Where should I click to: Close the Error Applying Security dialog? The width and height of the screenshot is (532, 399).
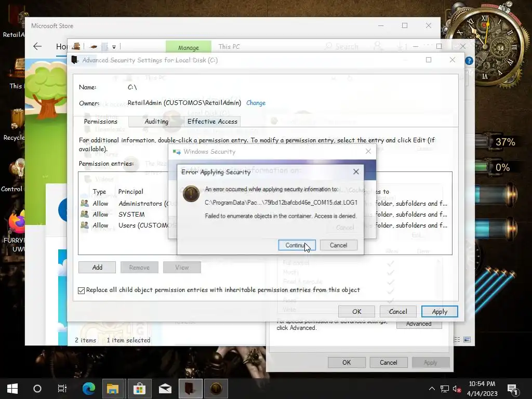point(356,171)
